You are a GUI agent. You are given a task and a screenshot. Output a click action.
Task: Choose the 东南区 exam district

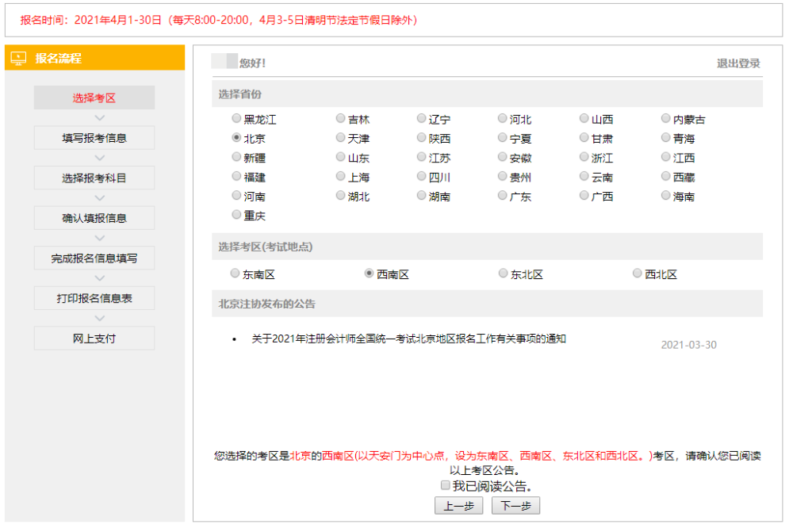(x=235, y=273)
